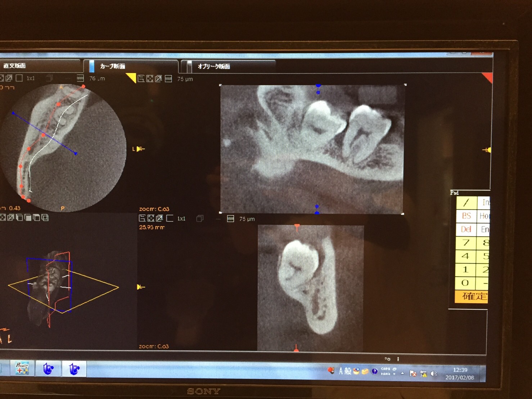532x399 pixels.
Task: Click 1x1 grid layout in lower toolbar
Action: 181,219
